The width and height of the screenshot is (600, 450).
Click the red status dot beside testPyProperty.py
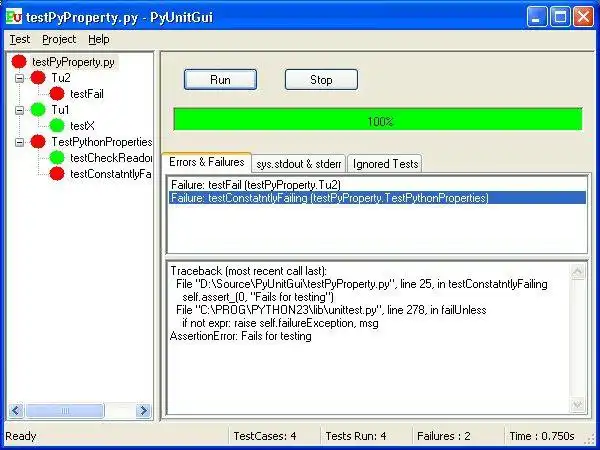tap(19, 62)
